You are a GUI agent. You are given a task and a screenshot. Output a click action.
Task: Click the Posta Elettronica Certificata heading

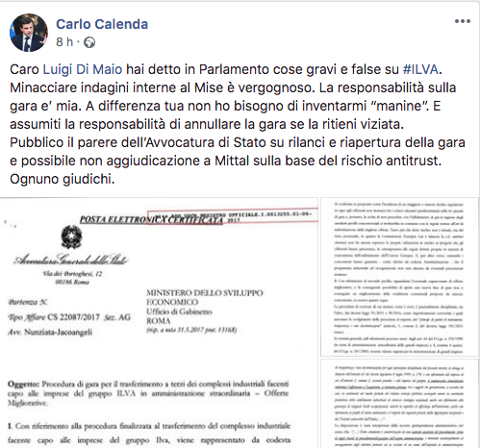[x=151, y=219]
